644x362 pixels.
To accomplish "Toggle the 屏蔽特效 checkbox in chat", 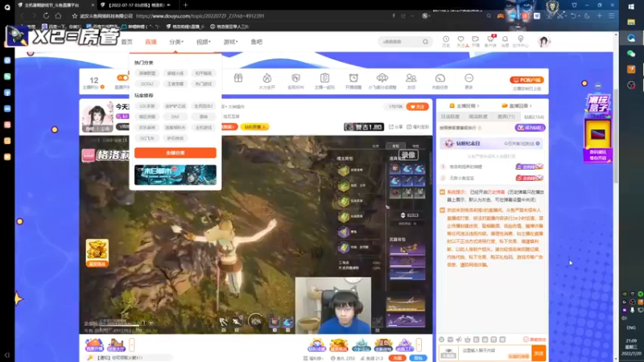I will tap(526, 339).
